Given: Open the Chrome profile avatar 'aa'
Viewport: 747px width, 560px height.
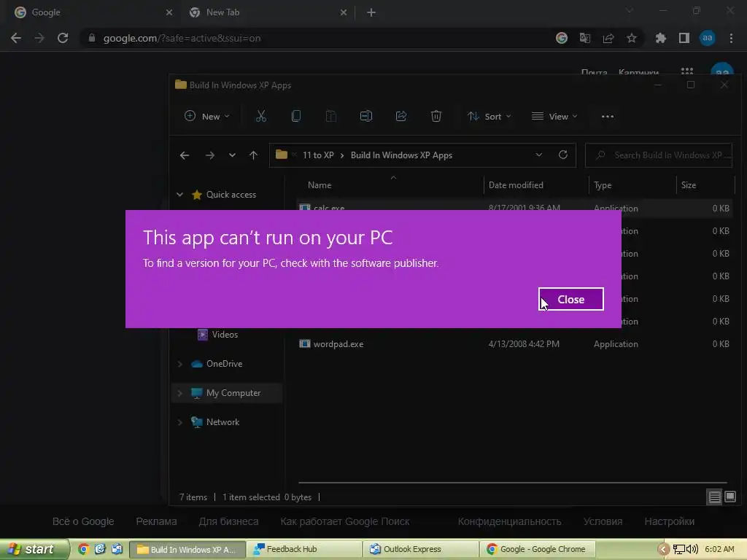Looking at the screenshot, I should click(x=708, y=38).
